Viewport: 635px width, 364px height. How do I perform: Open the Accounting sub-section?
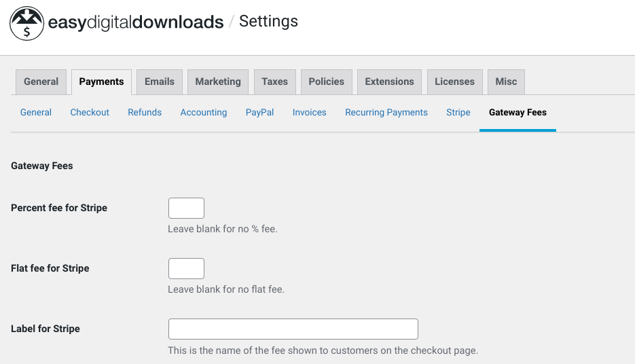click(203, 113)
